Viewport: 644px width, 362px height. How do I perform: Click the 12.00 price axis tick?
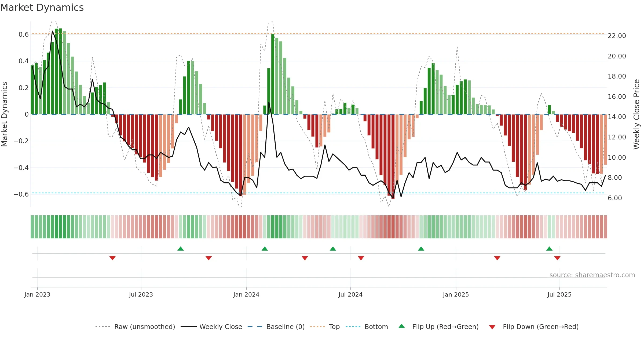(x=617, y=137)
